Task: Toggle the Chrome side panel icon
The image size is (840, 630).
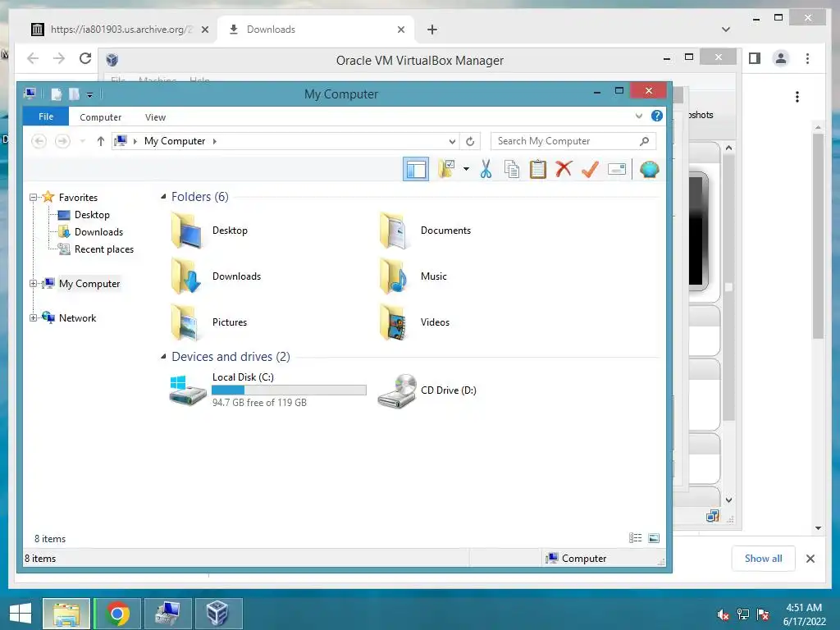Action: tap(755, 58)
